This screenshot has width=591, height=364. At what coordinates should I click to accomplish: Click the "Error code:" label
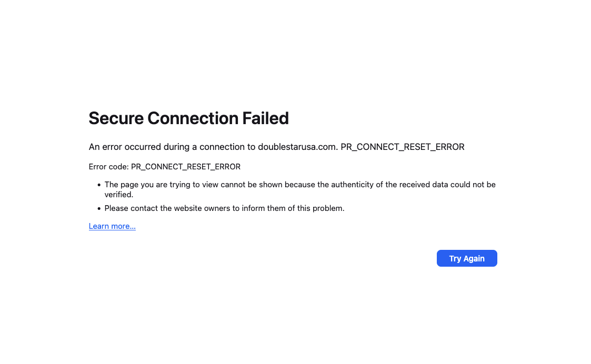108,167
